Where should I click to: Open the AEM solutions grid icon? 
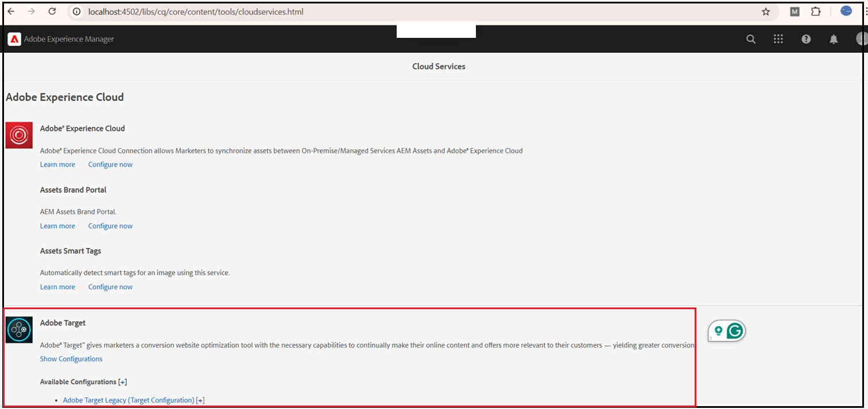point(778,39)
